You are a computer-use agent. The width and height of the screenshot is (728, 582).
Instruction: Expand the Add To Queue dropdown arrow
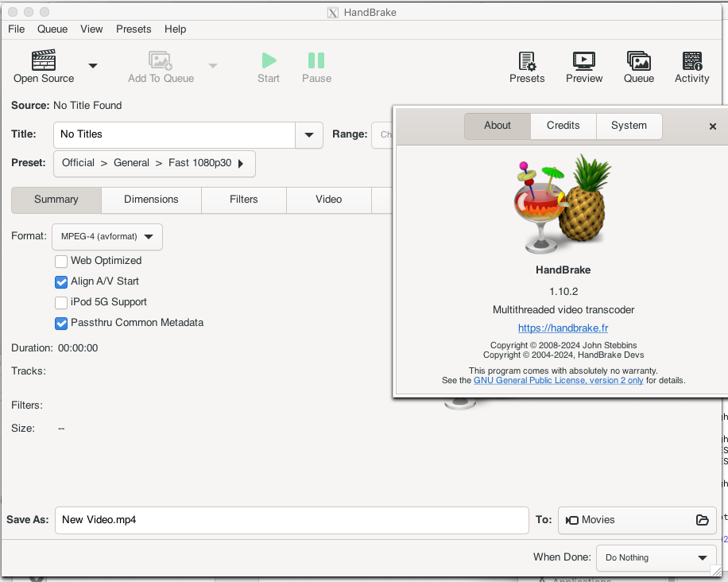point(213,66)
